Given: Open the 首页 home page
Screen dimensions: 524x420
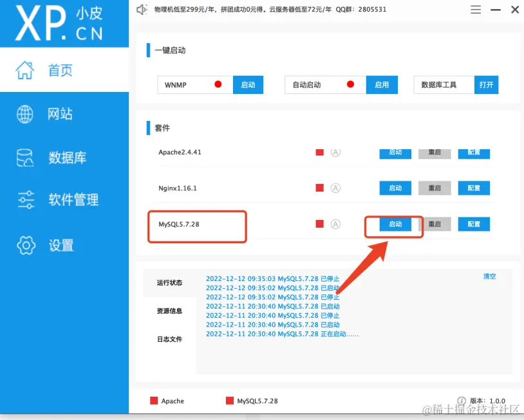Looking at the screenshot, I should click(64, 70).
